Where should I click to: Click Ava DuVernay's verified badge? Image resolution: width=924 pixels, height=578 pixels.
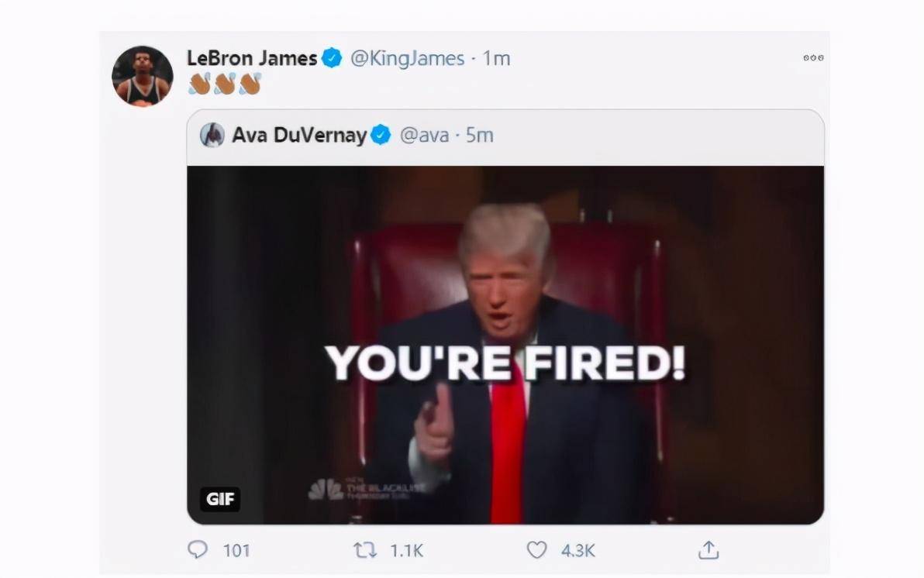(x=381, y=135)
